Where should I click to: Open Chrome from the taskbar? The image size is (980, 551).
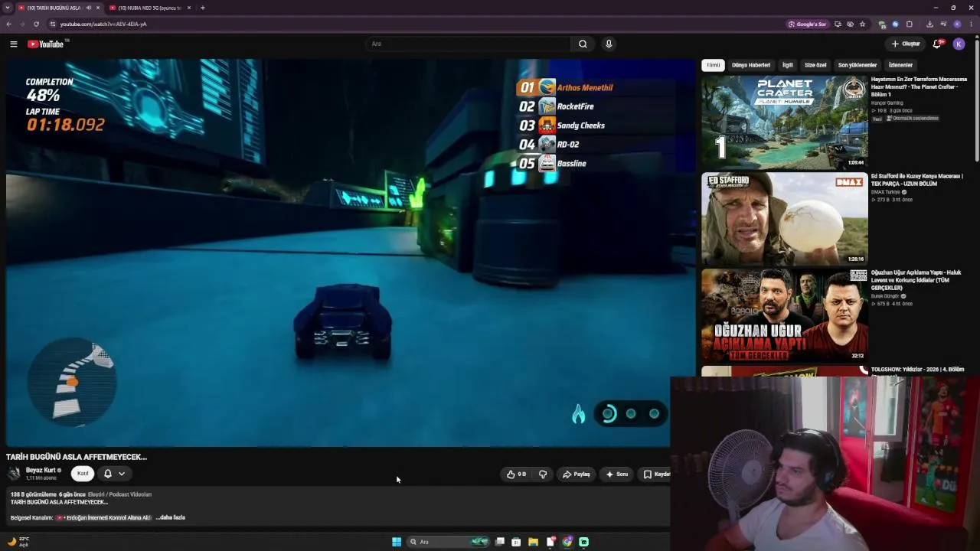click(567, 542)
